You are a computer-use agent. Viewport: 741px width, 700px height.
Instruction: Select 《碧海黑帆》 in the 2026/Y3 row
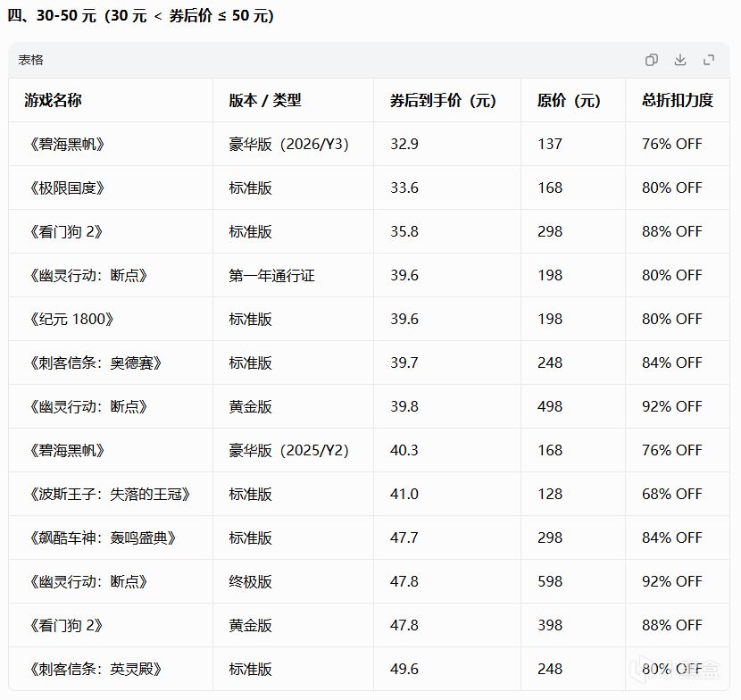pos(67,144)
